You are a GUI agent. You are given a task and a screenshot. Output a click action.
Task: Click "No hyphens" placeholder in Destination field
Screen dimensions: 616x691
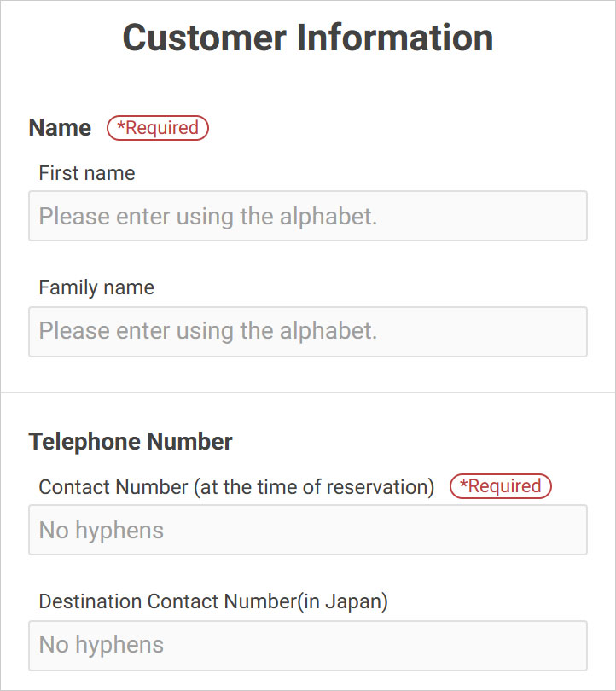point(102,645)
